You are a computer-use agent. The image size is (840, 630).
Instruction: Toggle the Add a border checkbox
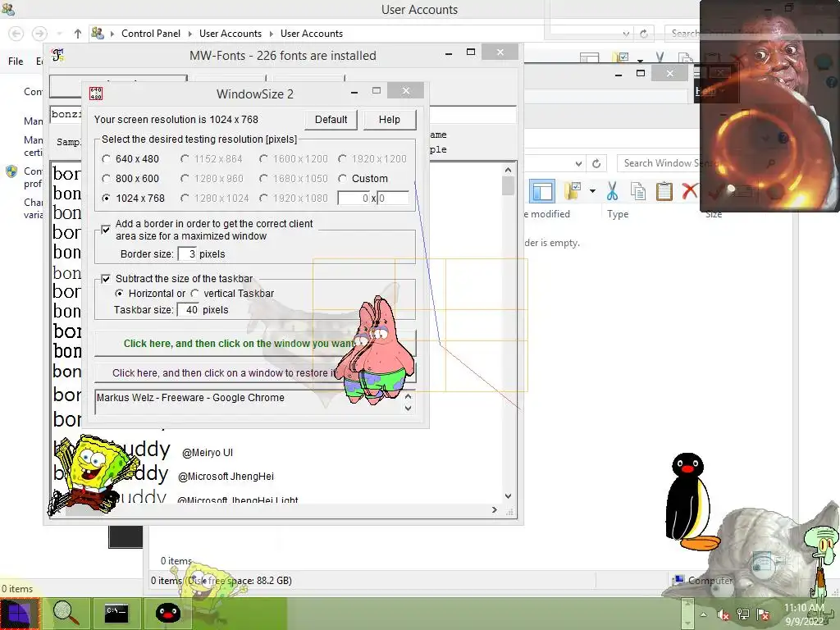coord(106,230)
